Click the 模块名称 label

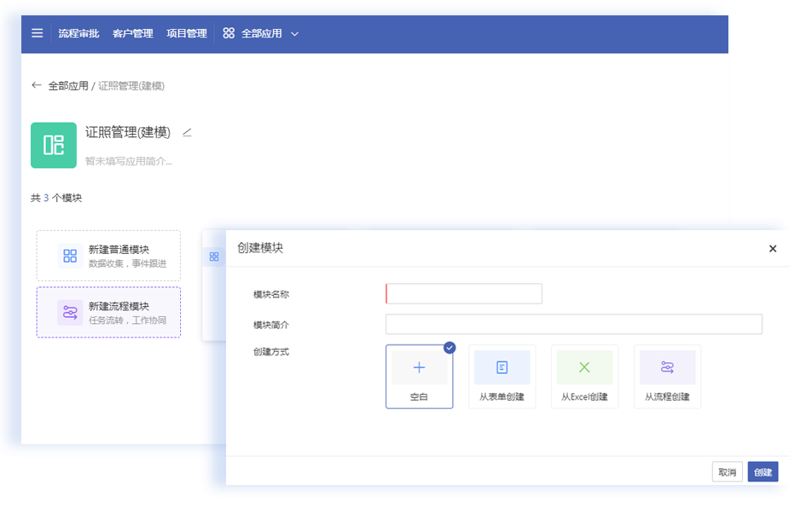[x=271, y=294]
